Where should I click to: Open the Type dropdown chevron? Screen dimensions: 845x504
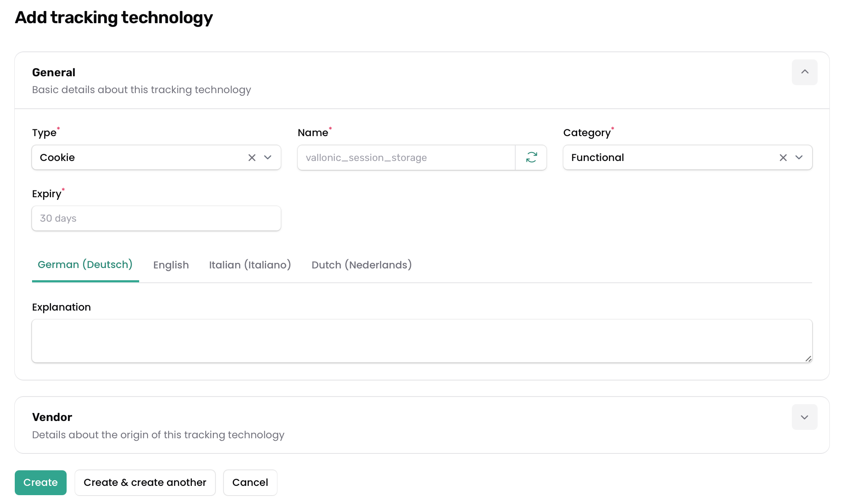coord(268,158)
